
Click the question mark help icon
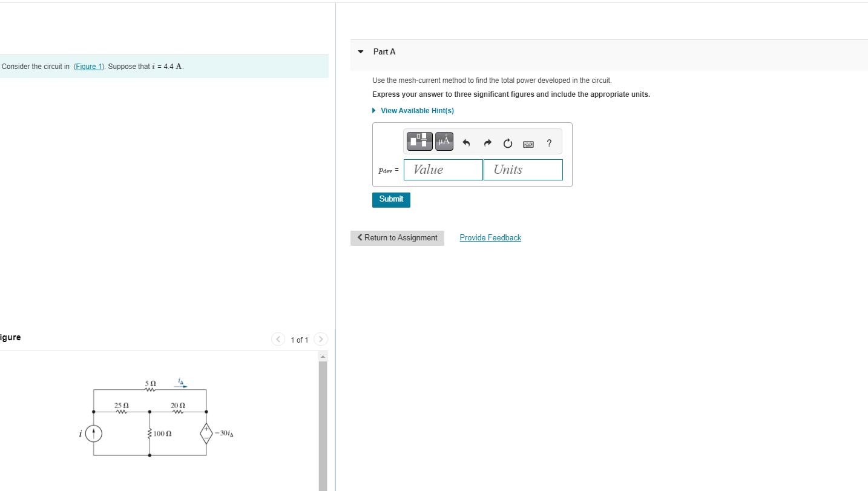coord(548,143)
